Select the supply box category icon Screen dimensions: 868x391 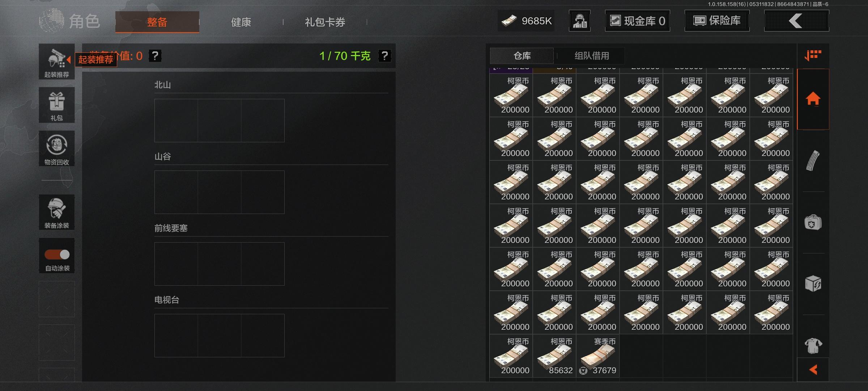tap(813, 283)
